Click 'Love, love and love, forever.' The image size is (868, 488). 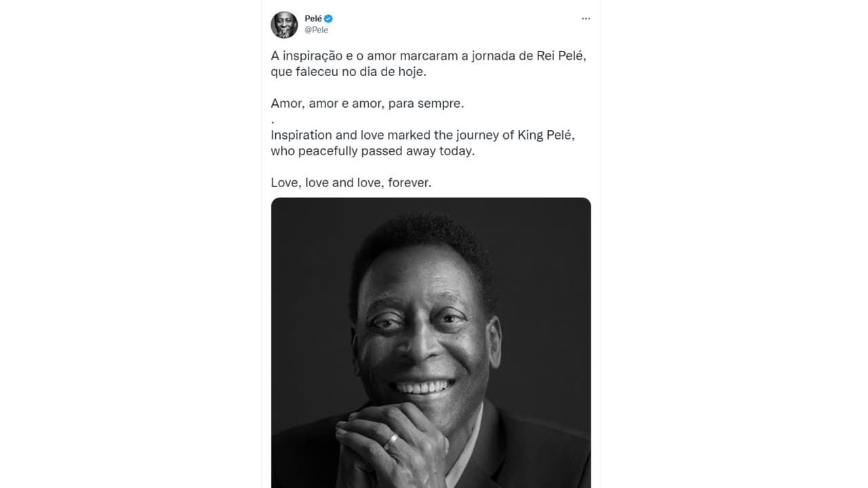tap(351, 183)
